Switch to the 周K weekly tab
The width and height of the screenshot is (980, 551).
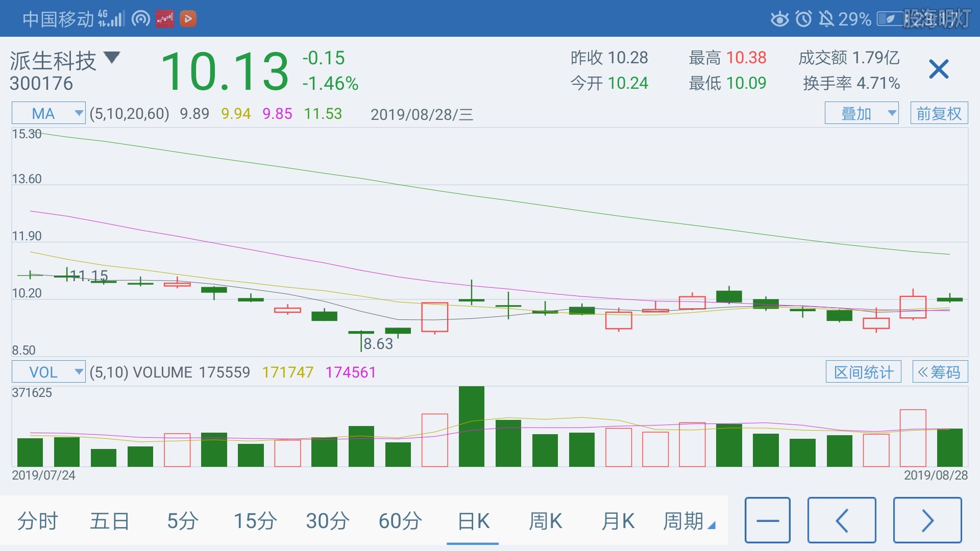[545, 521]
